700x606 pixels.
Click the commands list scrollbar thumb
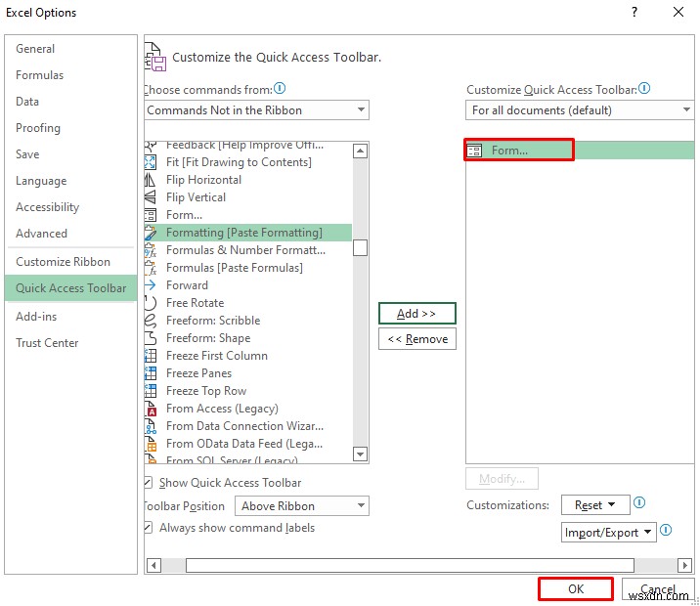[361, 247]
